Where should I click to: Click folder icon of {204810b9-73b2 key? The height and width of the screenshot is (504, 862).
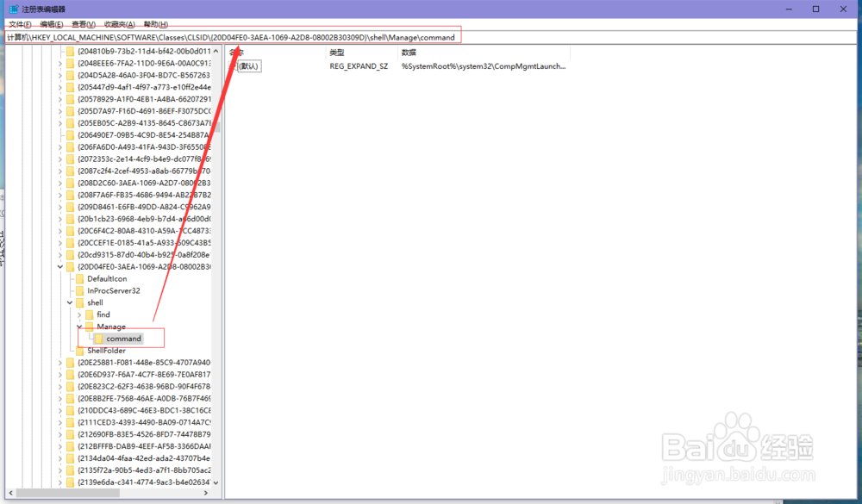(70, 51)
